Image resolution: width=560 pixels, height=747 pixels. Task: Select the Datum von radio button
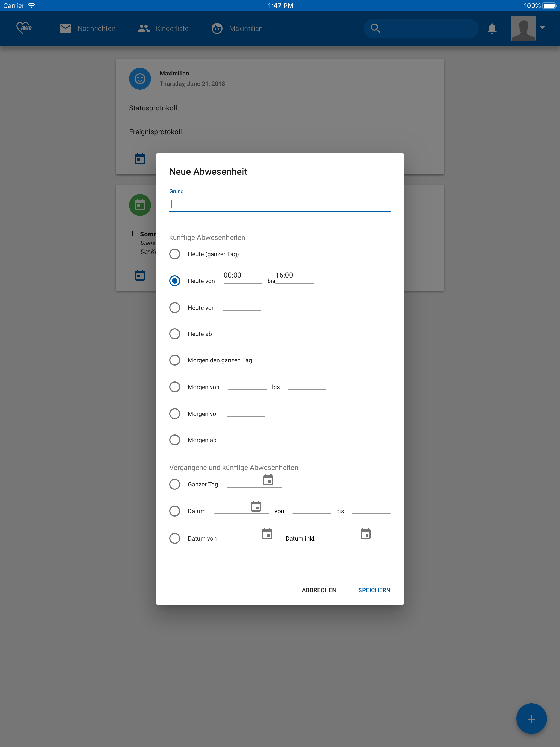tap(175, 538)
